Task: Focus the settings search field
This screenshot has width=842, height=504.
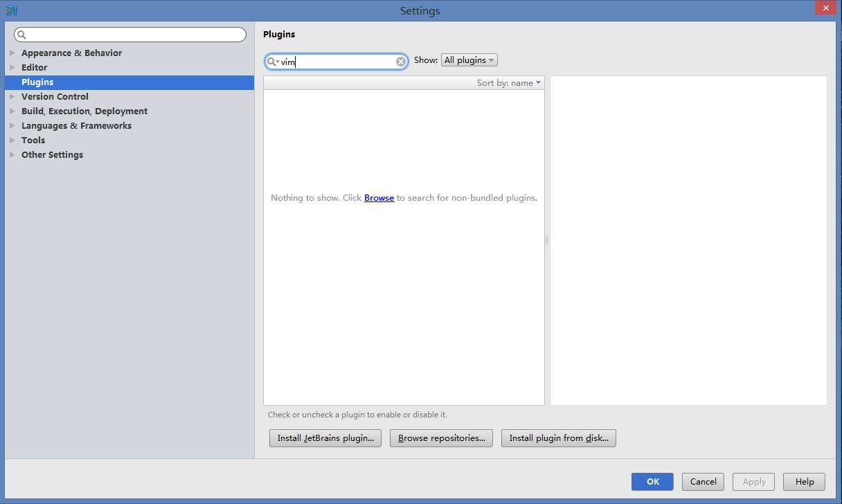Action: pos(130,35)
